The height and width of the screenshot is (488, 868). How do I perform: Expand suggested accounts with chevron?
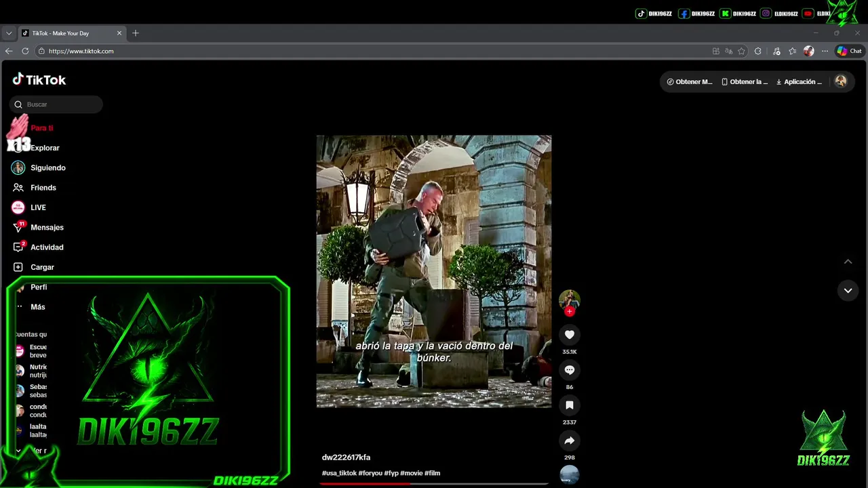tap(18, 451)
